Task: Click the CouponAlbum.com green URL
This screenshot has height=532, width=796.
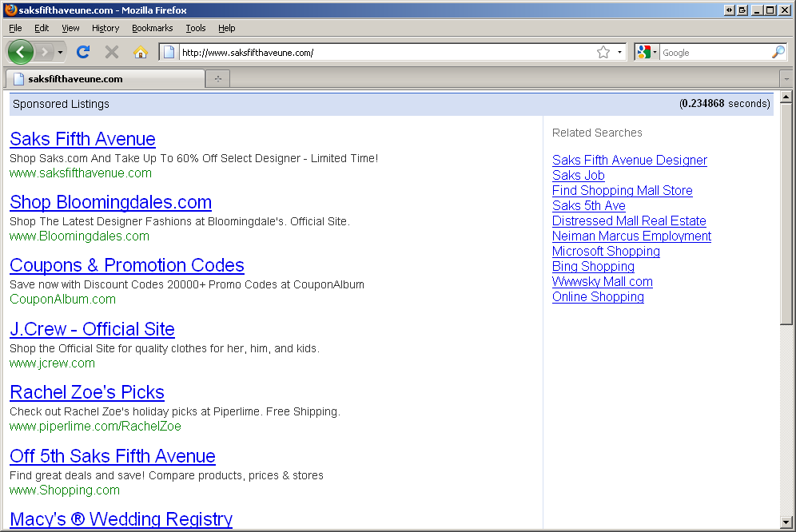Action: point(63,299)
